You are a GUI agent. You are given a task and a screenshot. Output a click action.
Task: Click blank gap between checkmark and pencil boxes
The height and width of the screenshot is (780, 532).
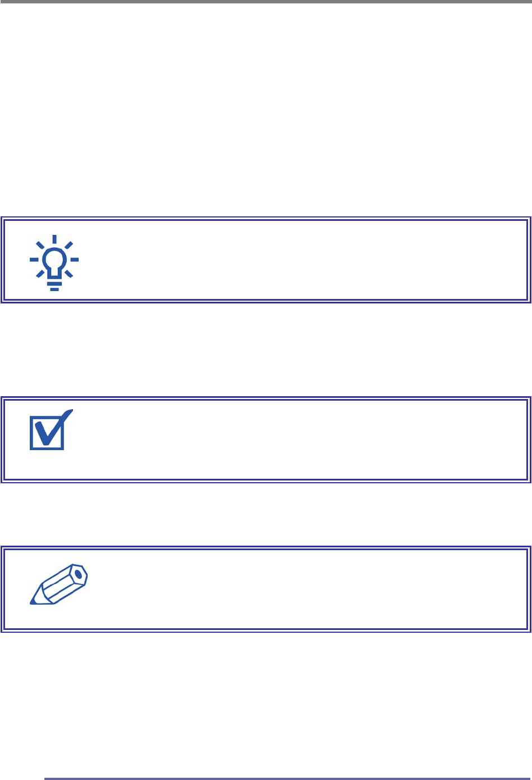point(266,514)
